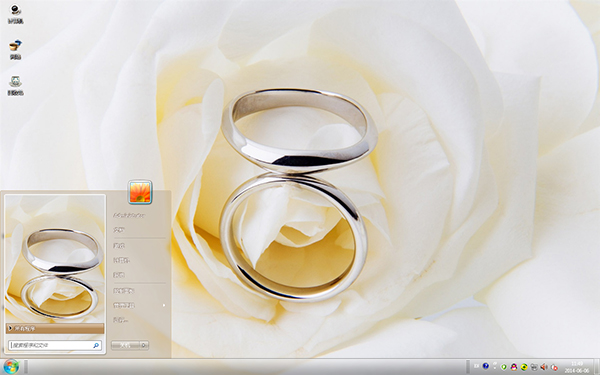Click the input language indicator in the tray
Viewport: 600px width, 375px height.
pyautogui.click(x=476, y=366)
